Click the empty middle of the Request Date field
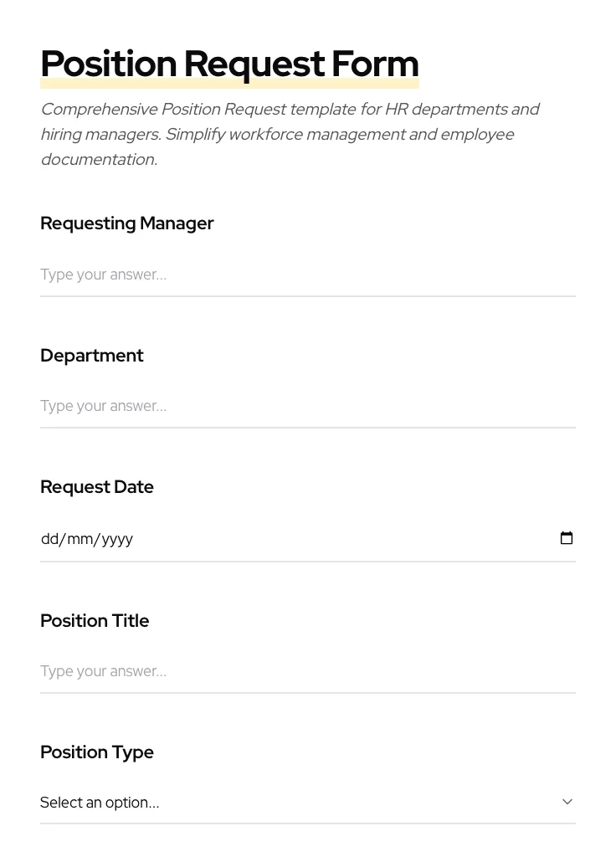616x857 pixels. coord(335,539)
